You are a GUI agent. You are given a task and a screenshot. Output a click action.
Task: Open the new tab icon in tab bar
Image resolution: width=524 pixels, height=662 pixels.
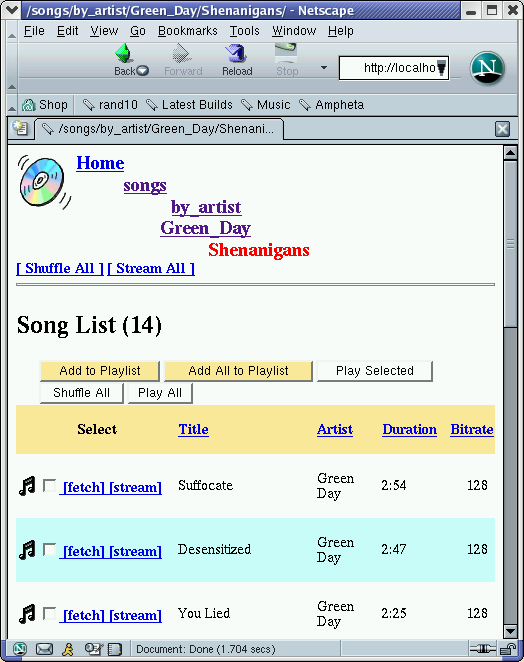(19, 128)
